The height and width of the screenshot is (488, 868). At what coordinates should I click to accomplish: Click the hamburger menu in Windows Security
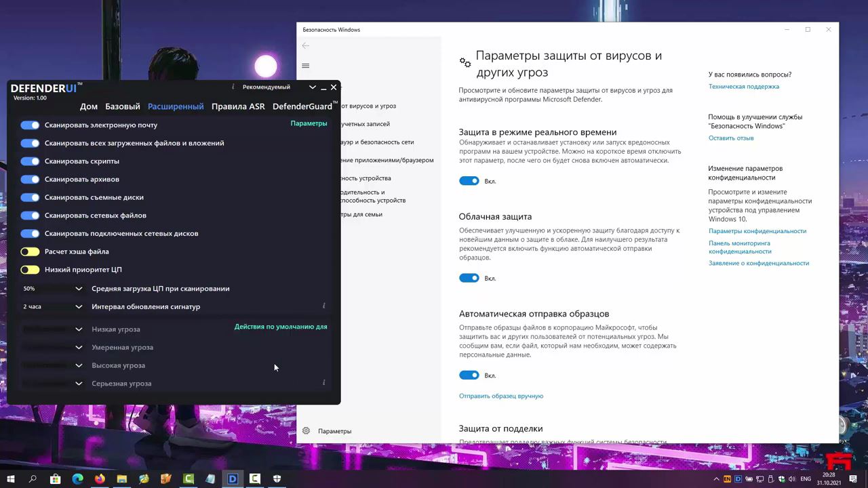306,66
